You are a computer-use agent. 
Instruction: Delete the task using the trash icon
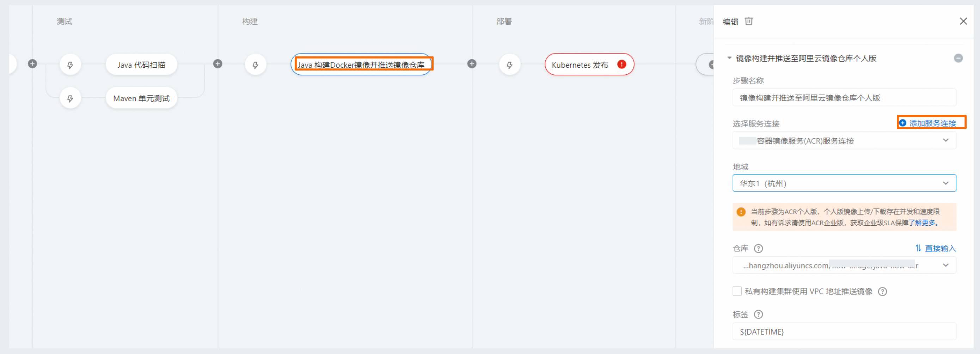[x=749, y=21]
